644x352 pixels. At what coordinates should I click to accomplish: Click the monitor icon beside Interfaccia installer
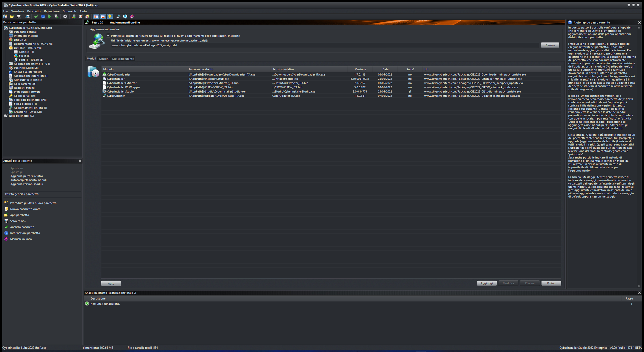pos(11,36)
